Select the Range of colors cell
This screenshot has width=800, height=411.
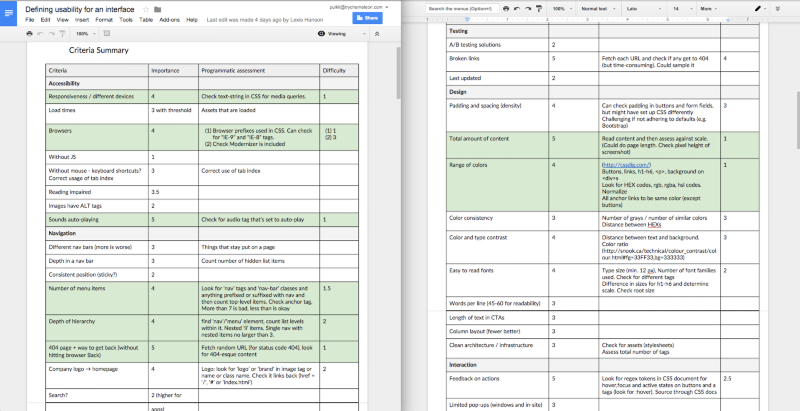pos(497,185)
